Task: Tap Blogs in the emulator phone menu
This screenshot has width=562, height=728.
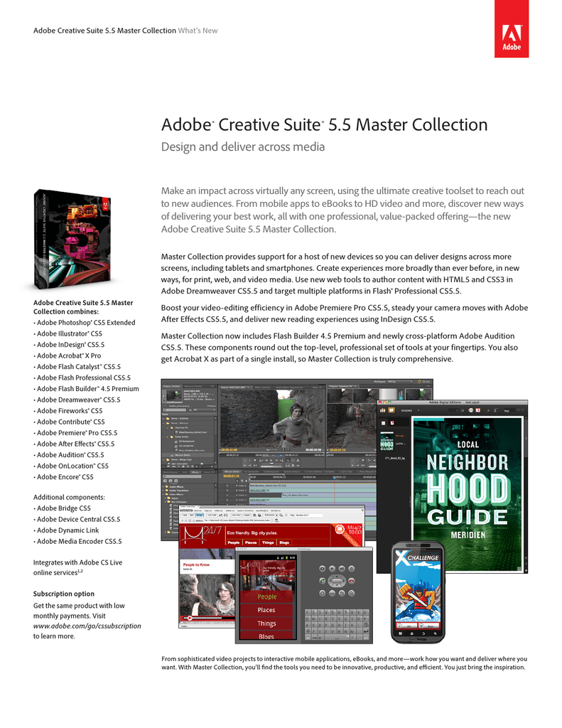Action: pos(267,636)
